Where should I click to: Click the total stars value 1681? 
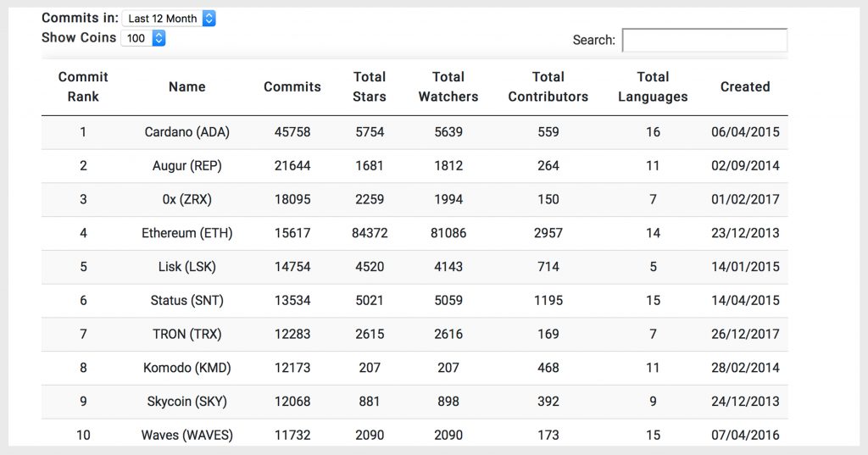(x=370, y=166)
